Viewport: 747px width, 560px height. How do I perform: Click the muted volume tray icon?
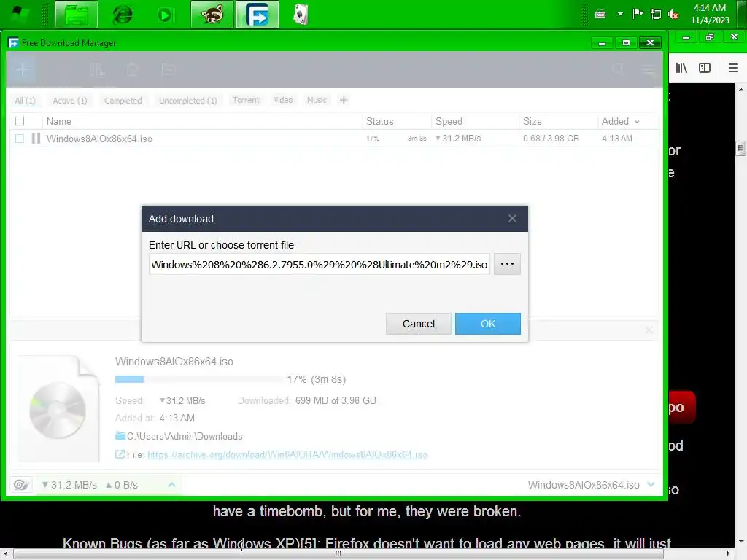(673, 15)
